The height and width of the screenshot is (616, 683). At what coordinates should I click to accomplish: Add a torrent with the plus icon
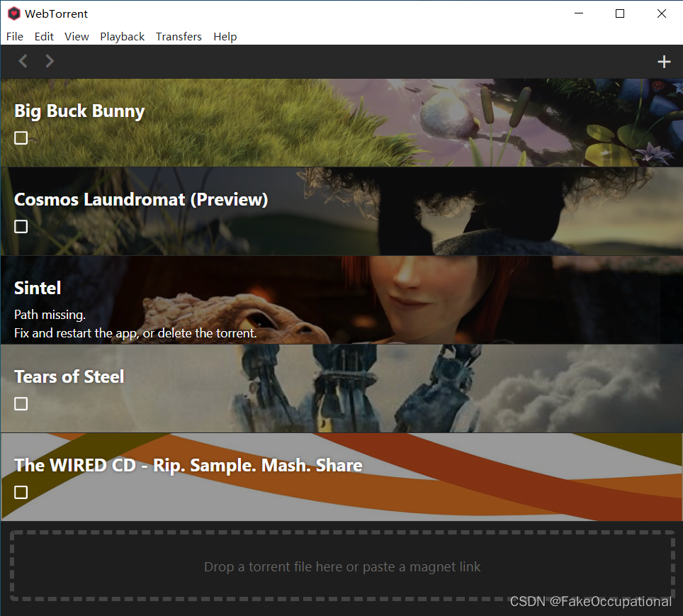(x=664, y=62)
